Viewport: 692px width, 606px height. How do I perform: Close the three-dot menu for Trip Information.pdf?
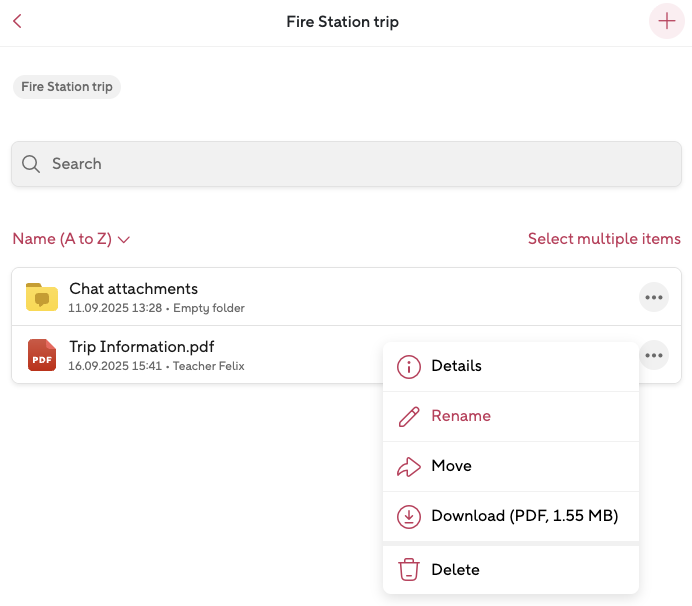654,355
